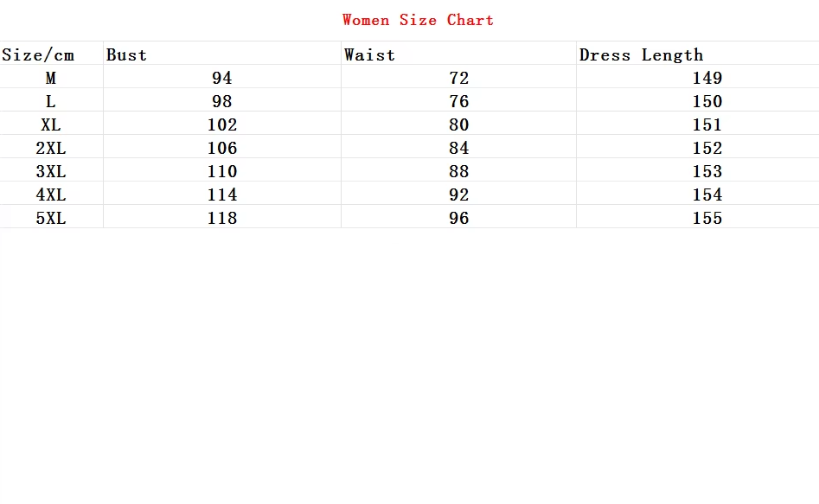Click the Waist column header

pos(369,55)
